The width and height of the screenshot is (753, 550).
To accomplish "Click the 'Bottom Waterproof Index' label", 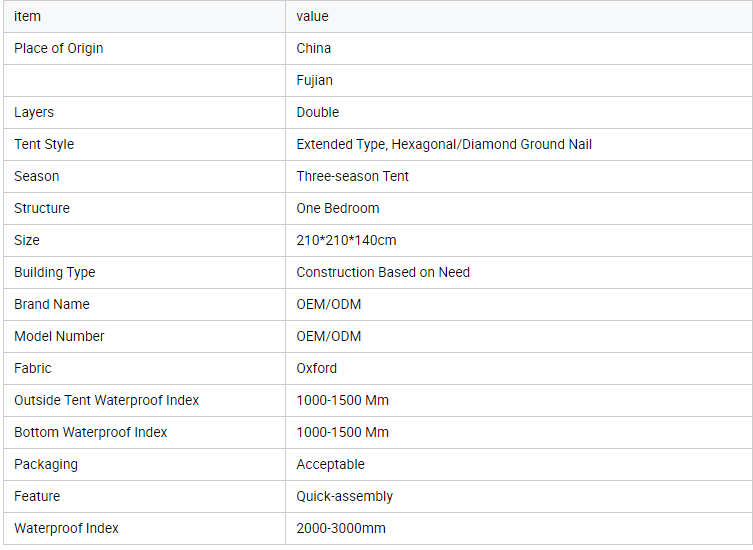I will pos(91,432).
